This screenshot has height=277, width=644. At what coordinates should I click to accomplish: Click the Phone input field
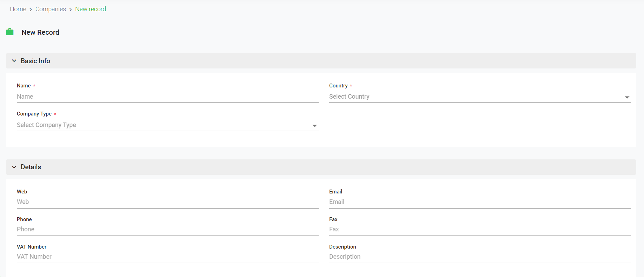[x=167, y=229]
